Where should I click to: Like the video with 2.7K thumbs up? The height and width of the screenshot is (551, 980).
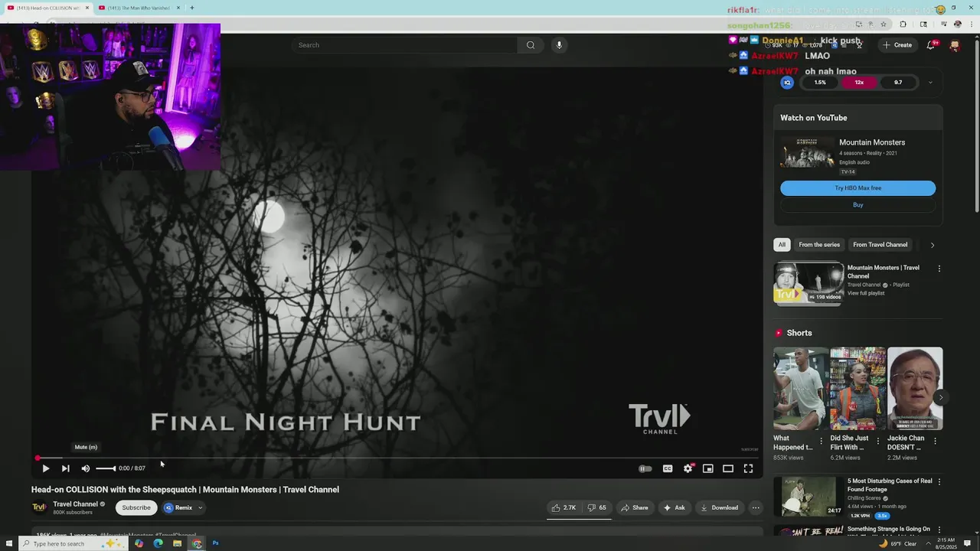(563, 507)
